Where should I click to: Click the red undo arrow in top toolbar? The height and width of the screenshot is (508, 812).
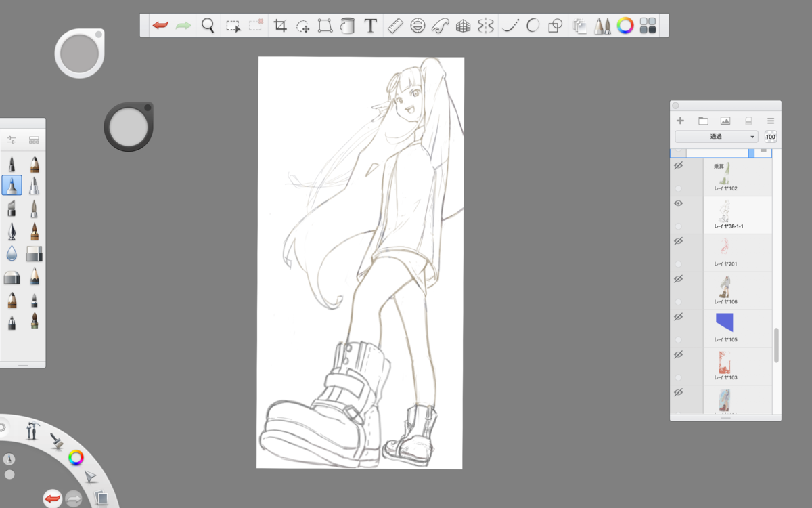pos(160,26)
